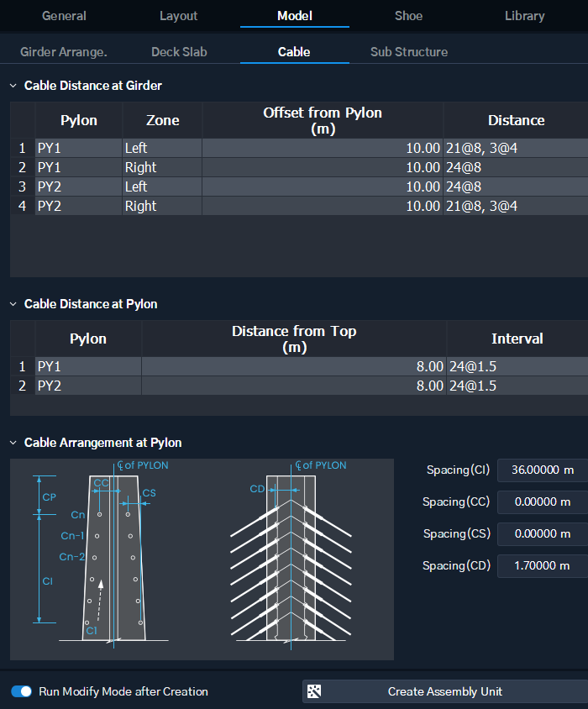This screenshot has height=709, width=588.
Task: Click distance cell 24@8 in row 3
Action: 516,186
